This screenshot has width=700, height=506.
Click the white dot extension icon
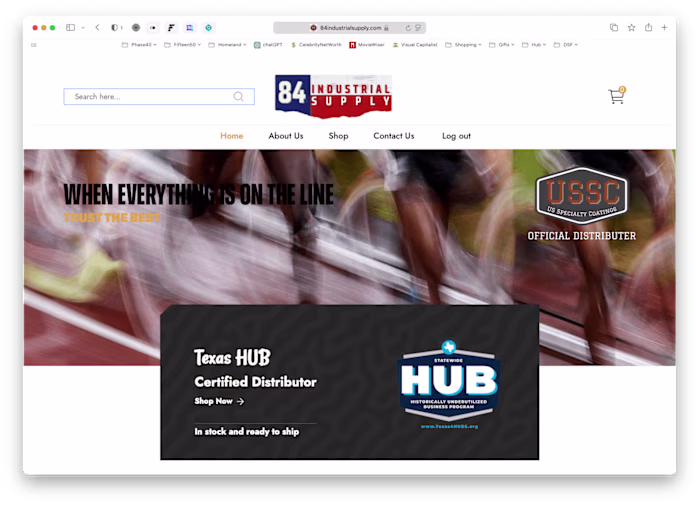tap(153, 28)
